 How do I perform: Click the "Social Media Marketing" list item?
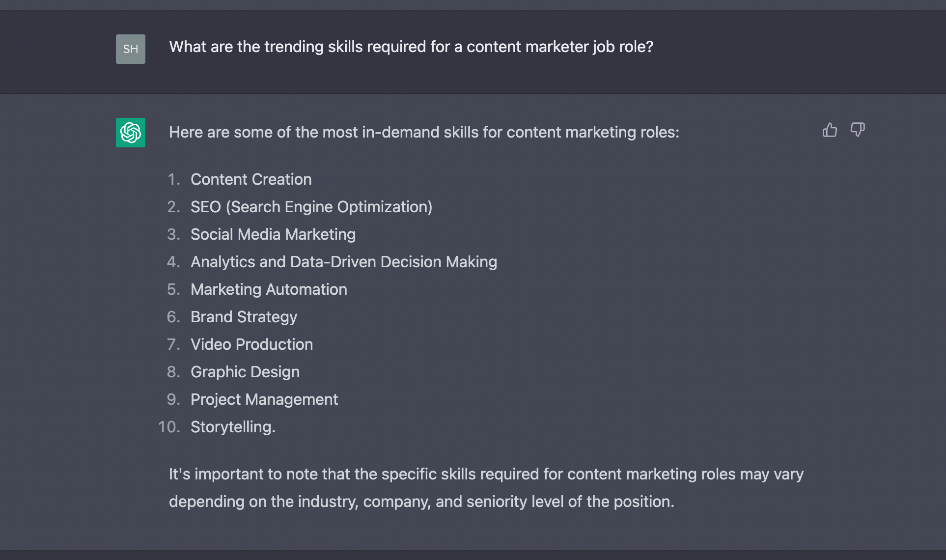273,235
